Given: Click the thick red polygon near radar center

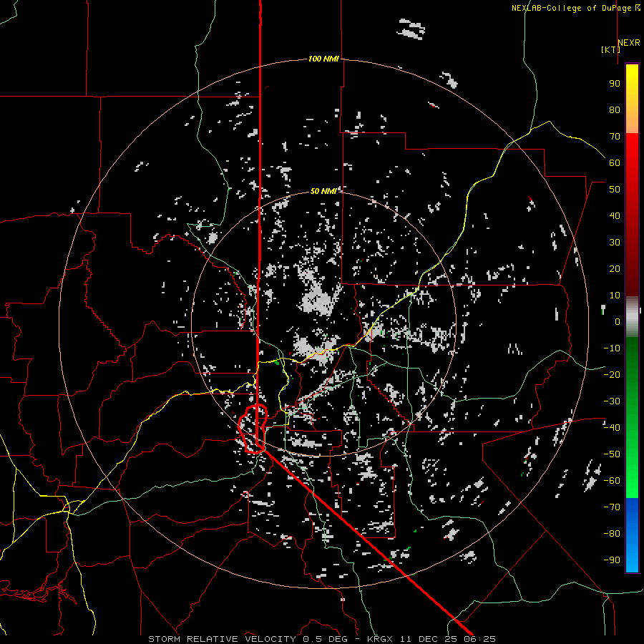Looking at the screenshot, I should pyautogui.click(x=253, y=429).
